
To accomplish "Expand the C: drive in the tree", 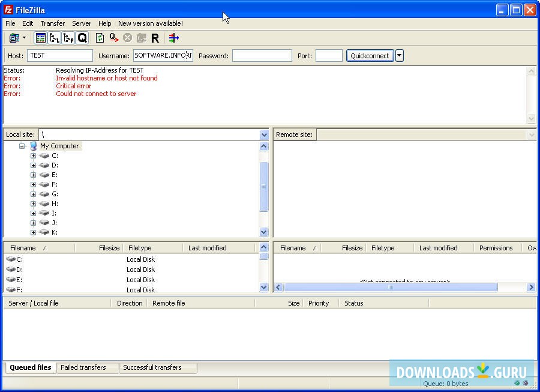I will point(34,155).
